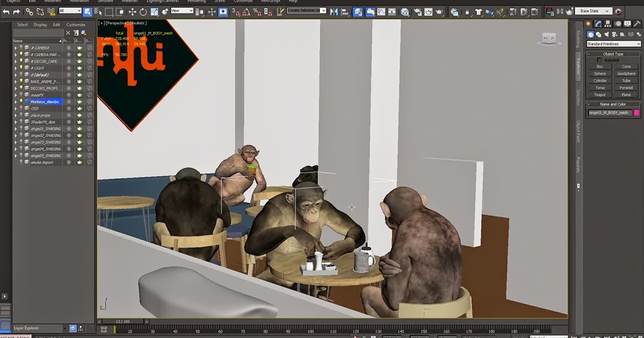The height and width of the screenshot is (338, 644).
Task: Open the Realistic shading viewport menu
Action: (139, 23)
